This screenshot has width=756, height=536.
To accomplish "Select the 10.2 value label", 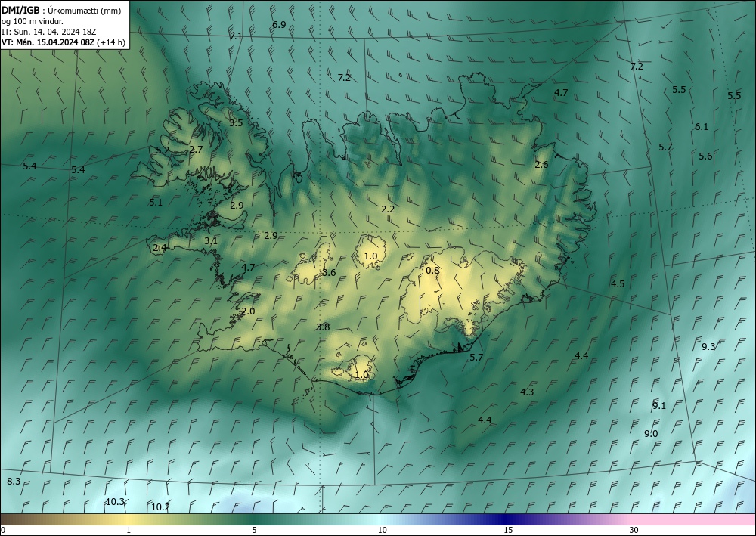I will tap(160, 507).
